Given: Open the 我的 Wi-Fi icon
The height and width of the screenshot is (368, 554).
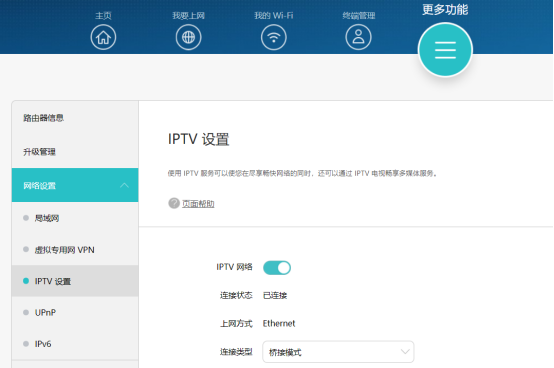Looking at the screenshot, I should (273, 37).
